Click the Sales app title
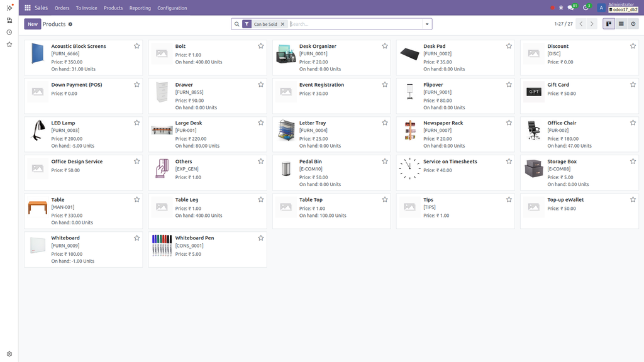 [x=41, y=8]
